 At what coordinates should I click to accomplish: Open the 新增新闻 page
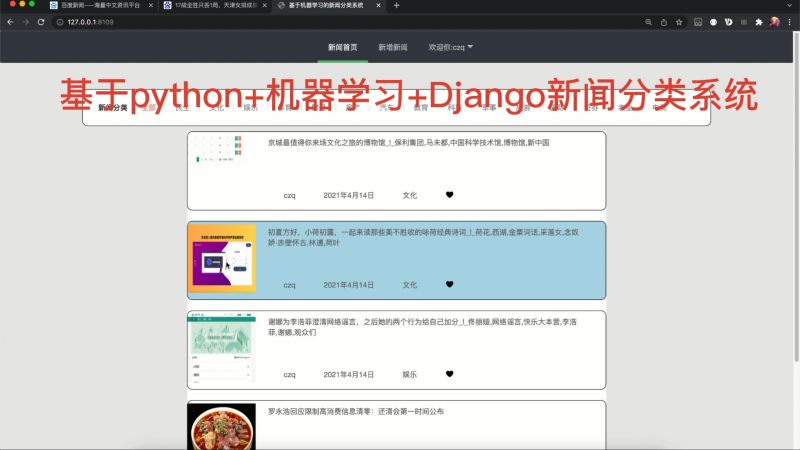click(392, 47)
